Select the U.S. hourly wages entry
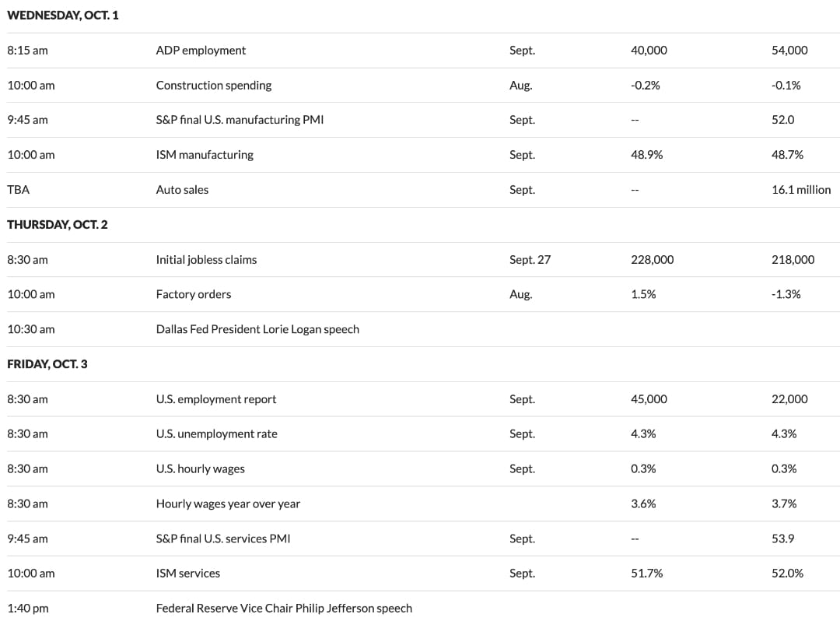This screenshot has width=840, height=621. pos(201,468)
